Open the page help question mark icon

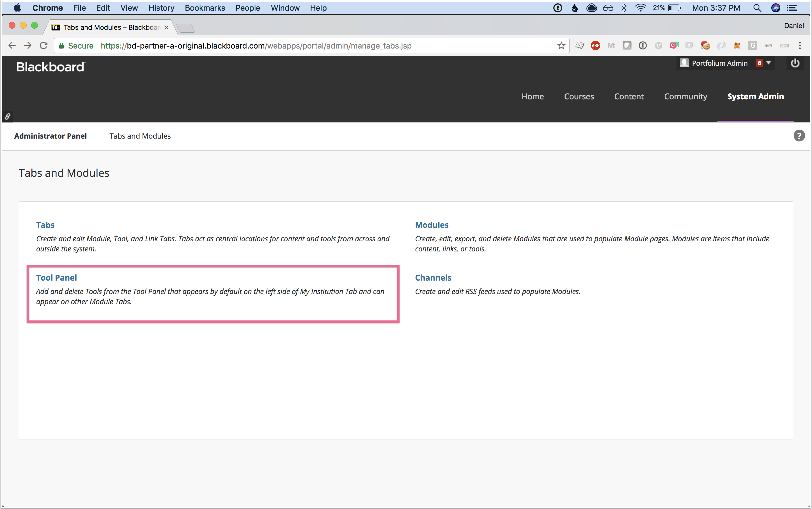click(x=799, y=136)
